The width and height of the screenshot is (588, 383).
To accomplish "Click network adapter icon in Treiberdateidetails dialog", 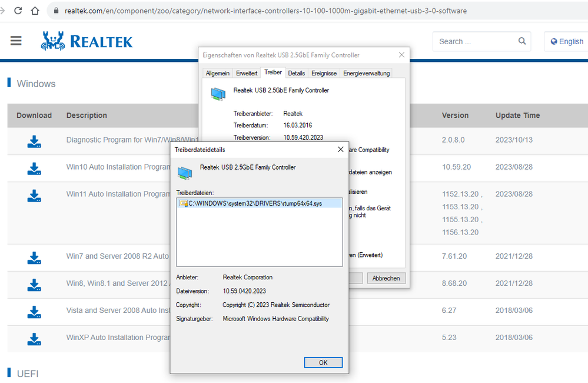I will (x=184, y=172).
